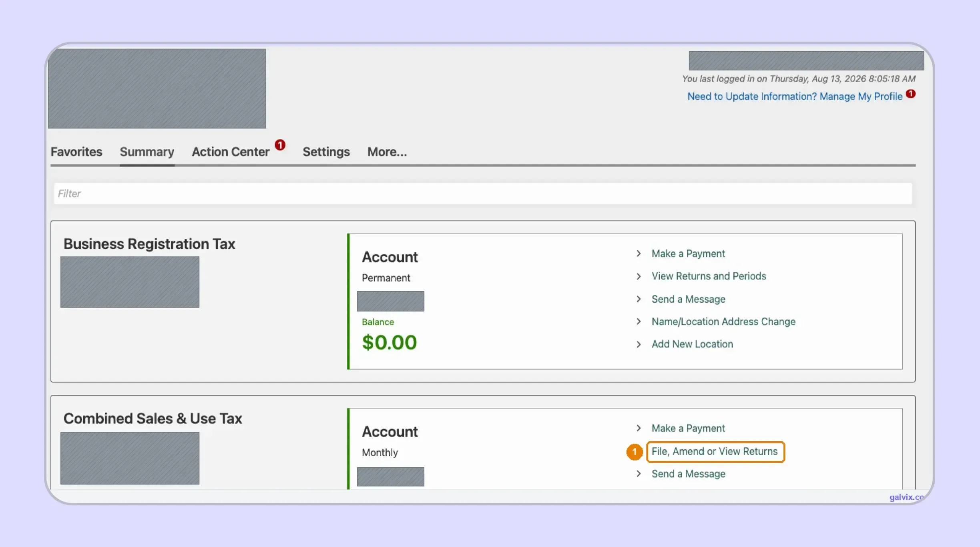Click red notification badge on Action Center
The image size is (980, 547).
tap(280, 145)
